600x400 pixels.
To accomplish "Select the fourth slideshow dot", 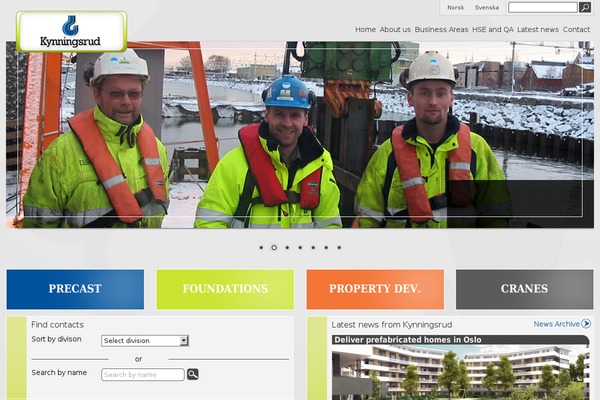I will 300,248.
